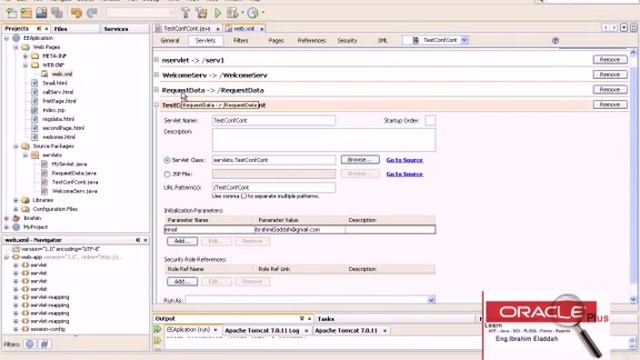Switch to the General tab
The width and height of the screenshot is (640, 360).
(170, 40)
